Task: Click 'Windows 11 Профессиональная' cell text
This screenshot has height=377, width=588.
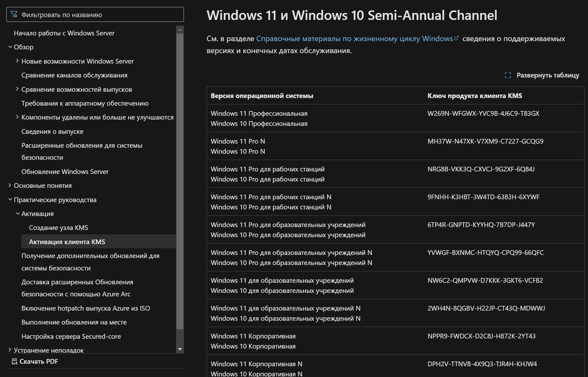Action: [x=259, y=113]
